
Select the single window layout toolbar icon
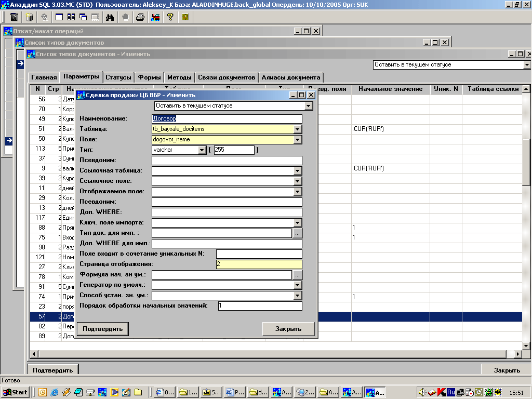click(59, 17)
